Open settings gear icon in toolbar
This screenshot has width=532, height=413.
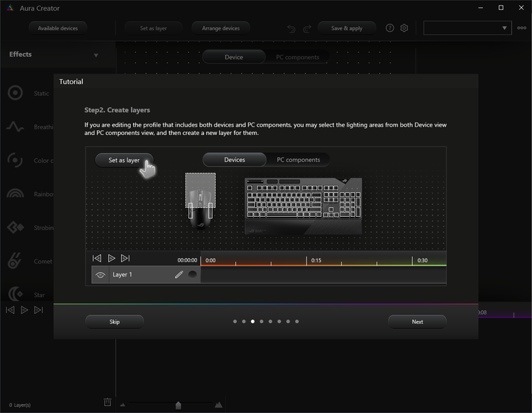(404, 28)
